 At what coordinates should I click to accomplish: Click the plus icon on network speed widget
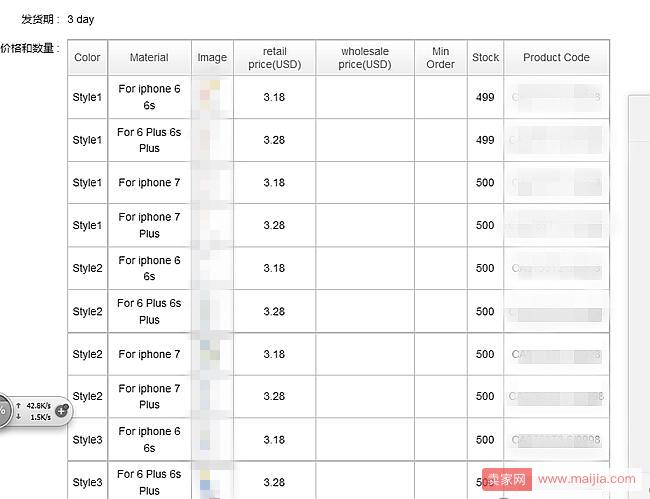point(61,410)
